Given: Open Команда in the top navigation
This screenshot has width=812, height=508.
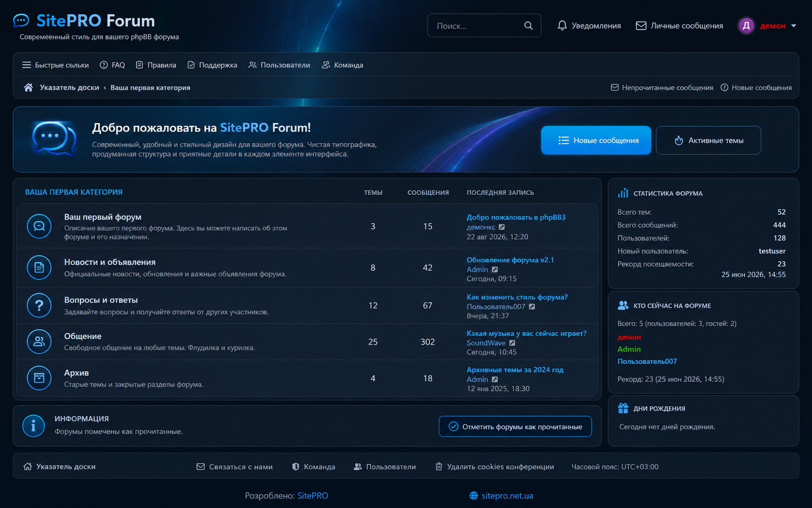Looking at the screenshot, I should click(343, 65).
